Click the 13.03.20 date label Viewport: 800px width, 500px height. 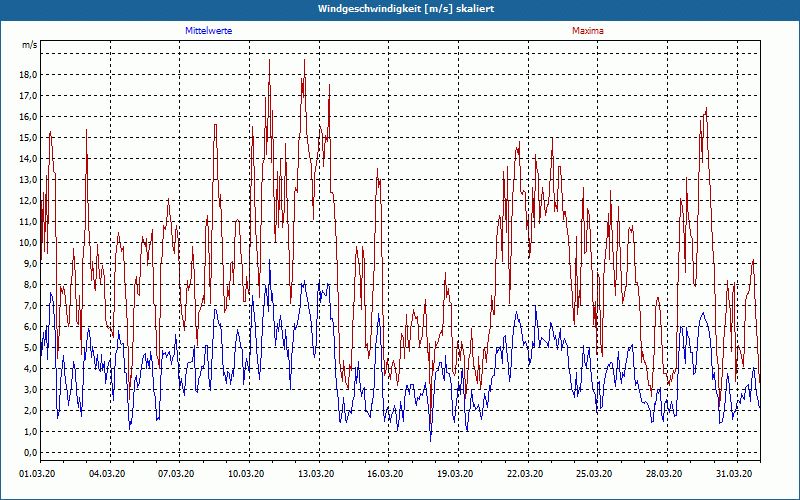click(x=316, y=474)
